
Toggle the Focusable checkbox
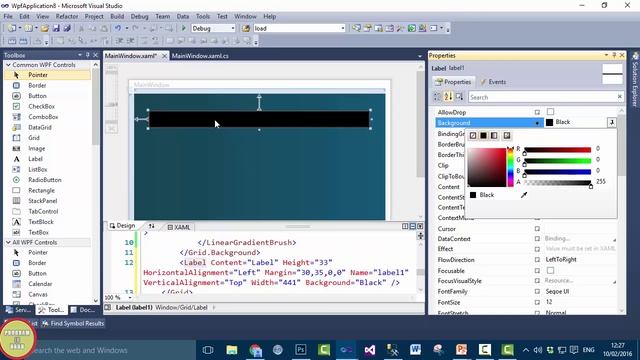[551, 270]
